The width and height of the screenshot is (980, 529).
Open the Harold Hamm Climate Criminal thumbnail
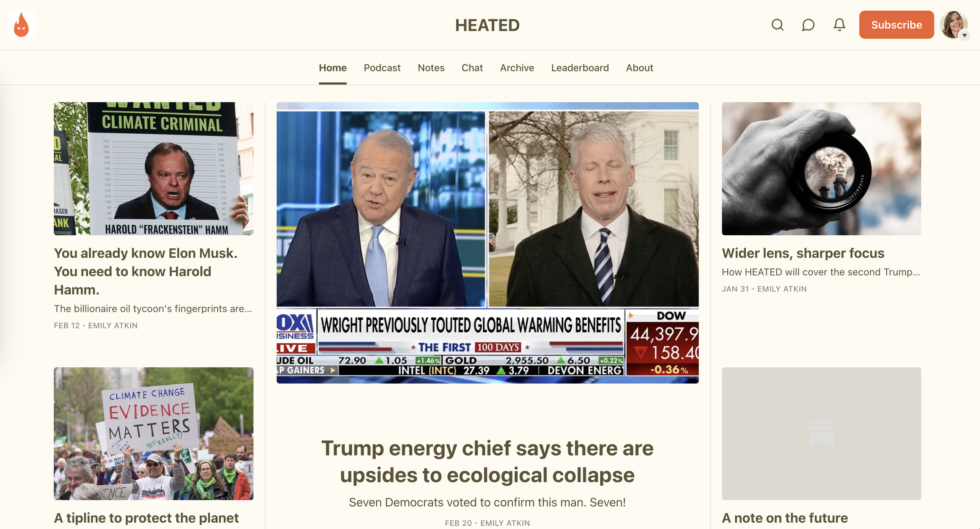click(153, 169)
